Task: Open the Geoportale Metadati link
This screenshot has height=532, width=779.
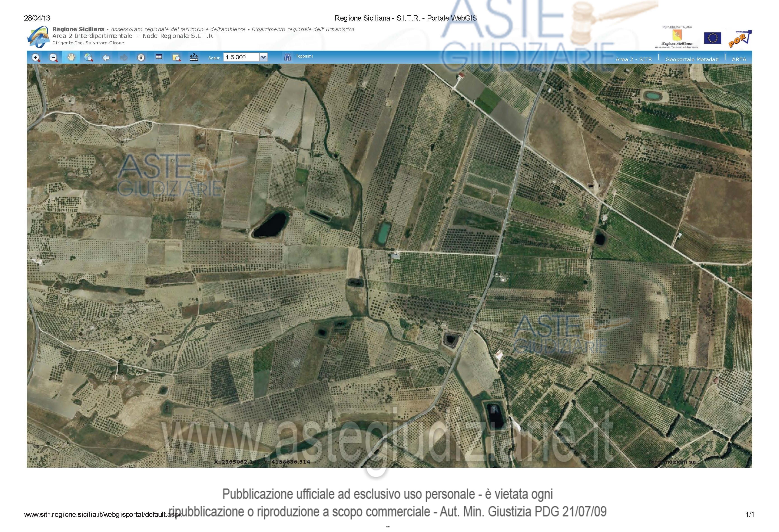Action: [692, 59]
